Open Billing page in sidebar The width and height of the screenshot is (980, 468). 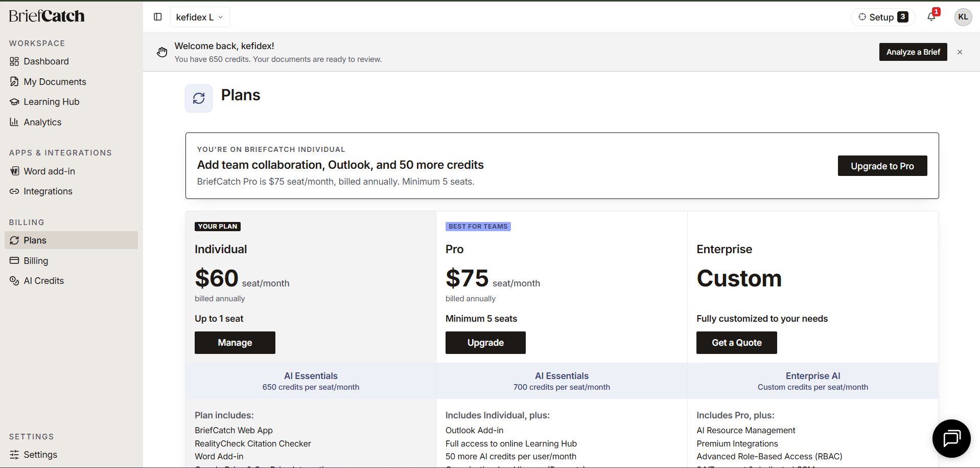coord(71,261)
